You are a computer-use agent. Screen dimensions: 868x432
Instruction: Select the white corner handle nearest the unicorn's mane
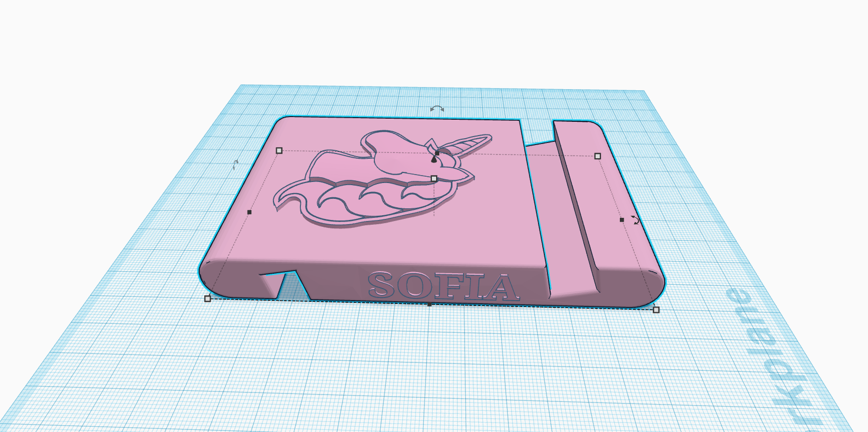coord(279,151)
